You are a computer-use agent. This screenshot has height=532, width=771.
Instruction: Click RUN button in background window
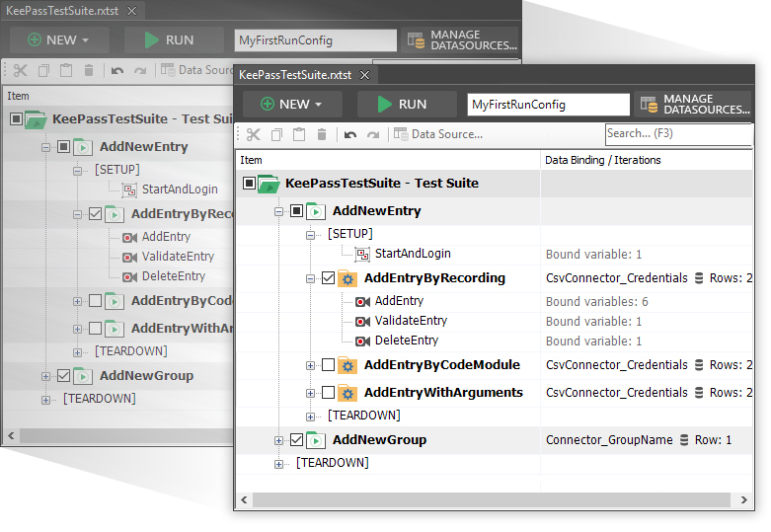click(174, 40)
